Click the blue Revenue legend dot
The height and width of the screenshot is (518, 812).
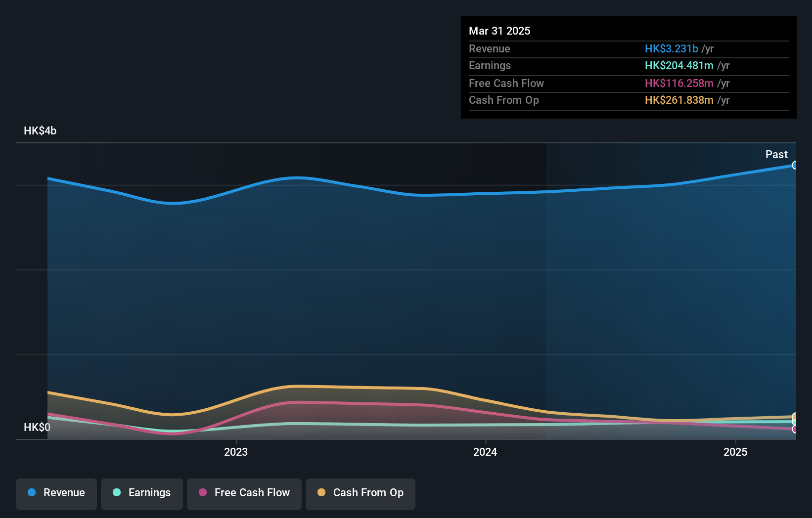click(x=31, y=493)
